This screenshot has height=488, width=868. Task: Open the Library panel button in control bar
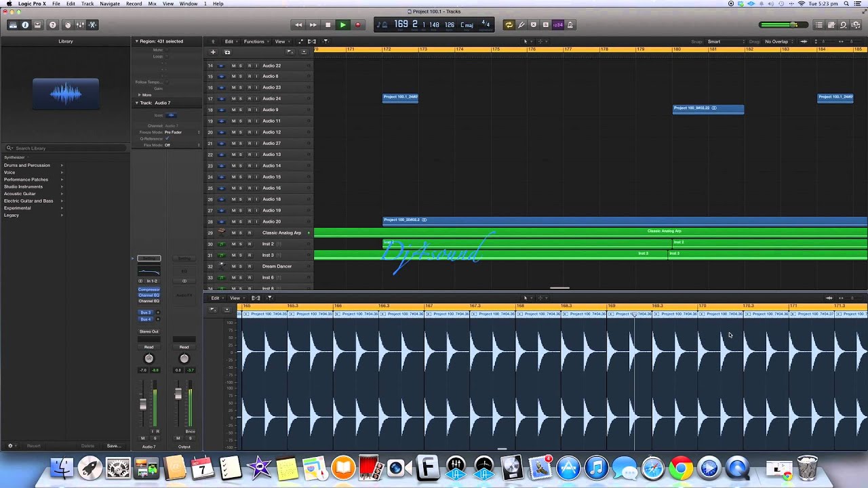pos(13,25)
